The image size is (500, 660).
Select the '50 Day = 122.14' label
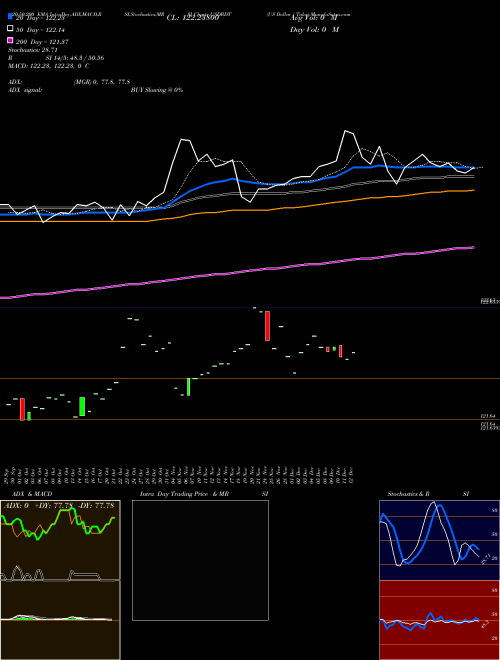(40, 30)
